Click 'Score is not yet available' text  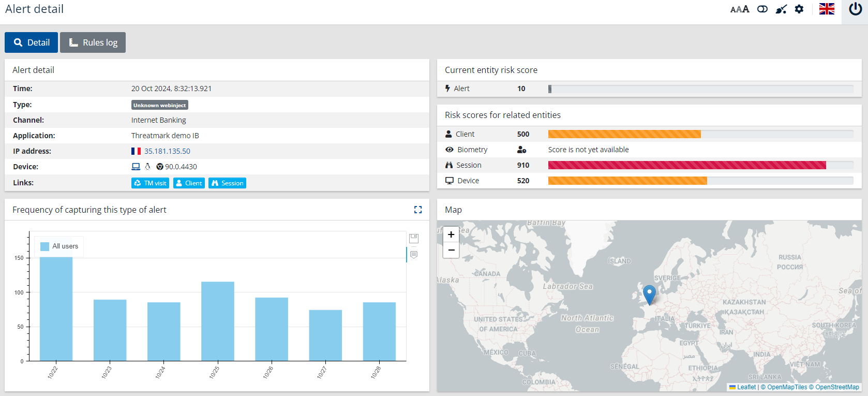tap(588, 150)
